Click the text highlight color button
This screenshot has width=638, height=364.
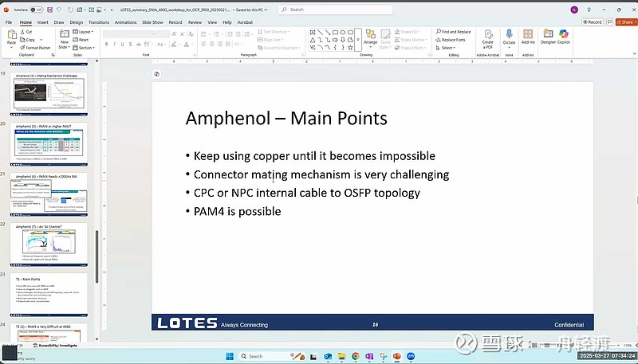174,44
